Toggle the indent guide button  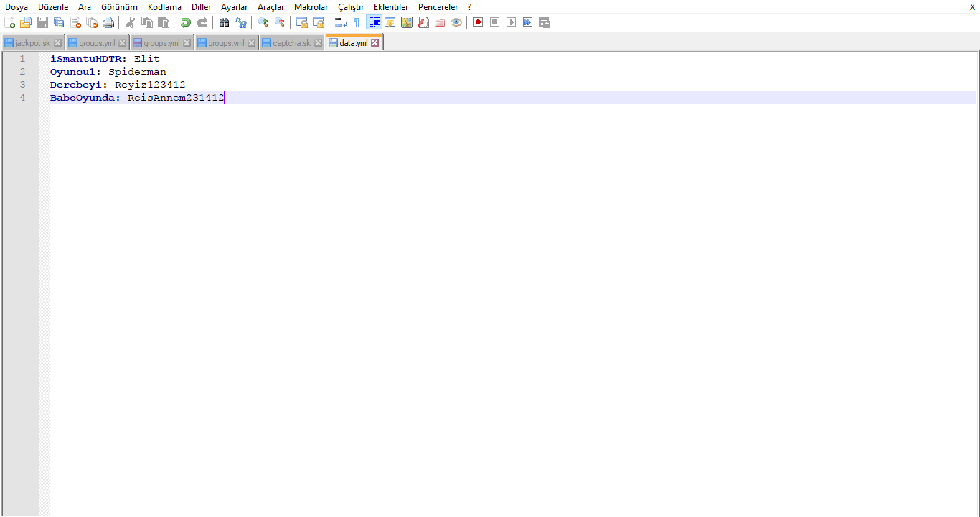point(374,22)
